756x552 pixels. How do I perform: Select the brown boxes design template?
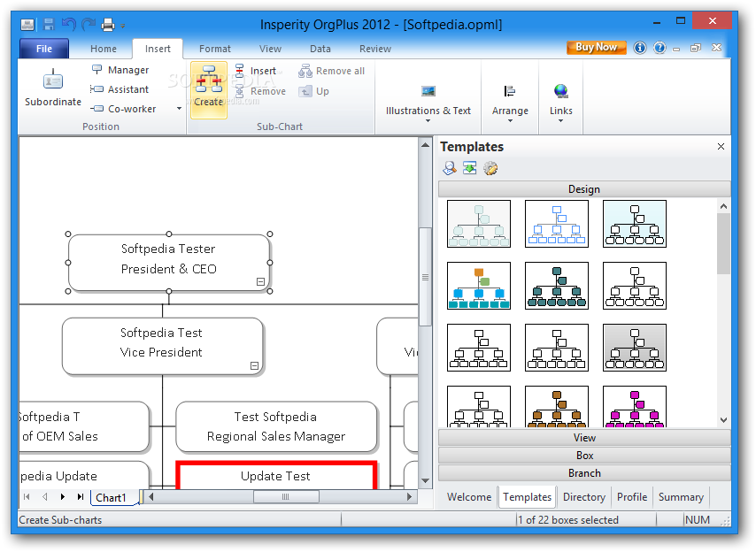pos(557,407)
